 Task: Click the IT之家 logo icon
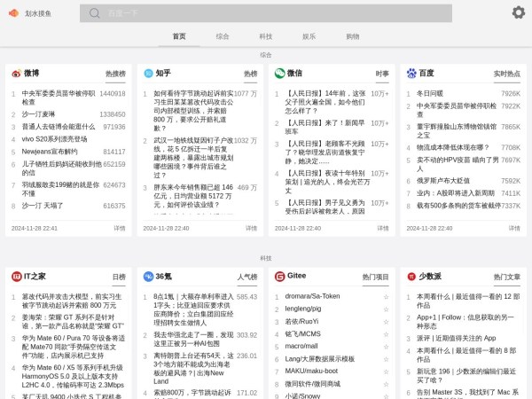[16, 277]
